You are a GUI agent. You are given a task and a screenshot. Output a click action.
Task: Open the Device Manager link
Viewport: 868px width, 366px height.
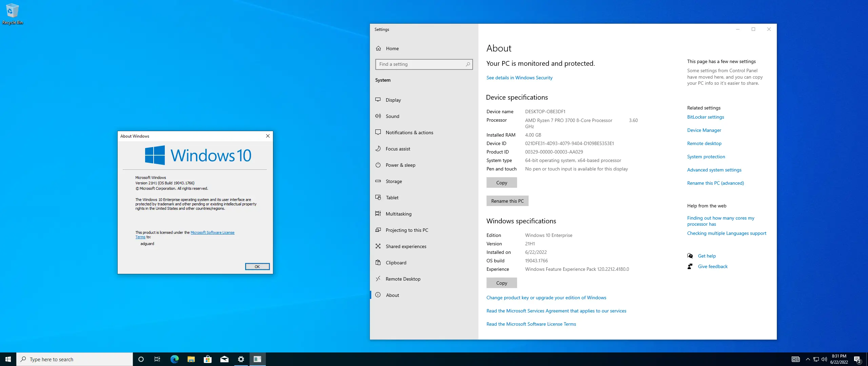tap(704, 130)
